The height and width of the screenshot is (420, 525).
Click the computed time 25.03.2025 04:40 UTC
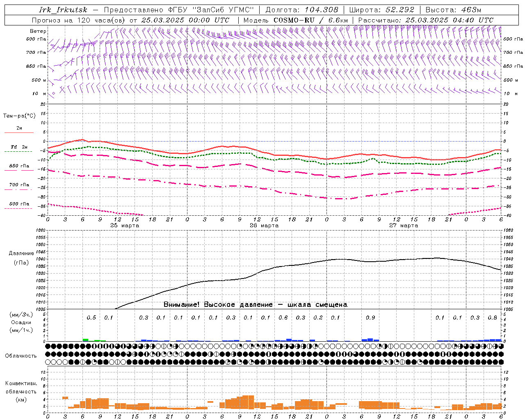pyautogui.click(x=450, y=20)
